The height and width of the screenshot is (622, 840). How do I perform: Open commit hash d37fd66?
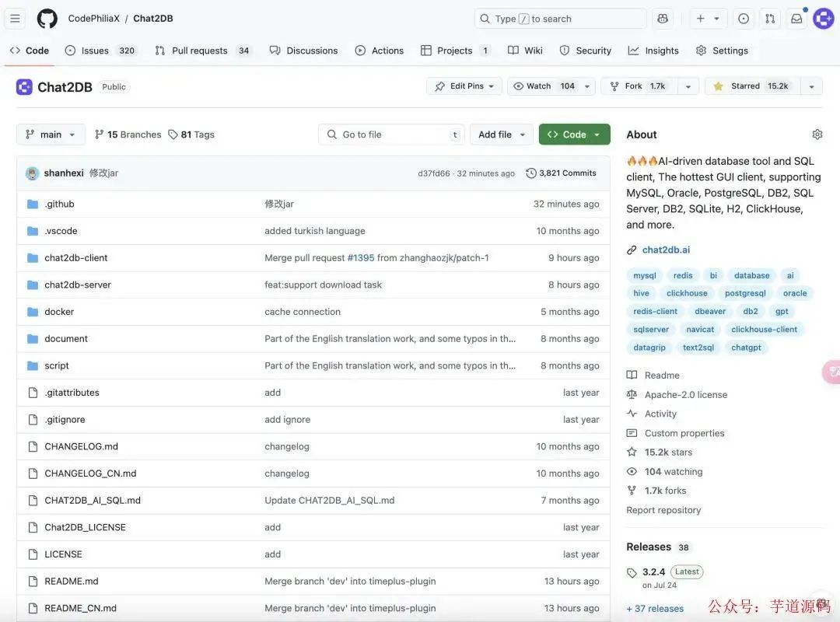[x=434, y=173]
